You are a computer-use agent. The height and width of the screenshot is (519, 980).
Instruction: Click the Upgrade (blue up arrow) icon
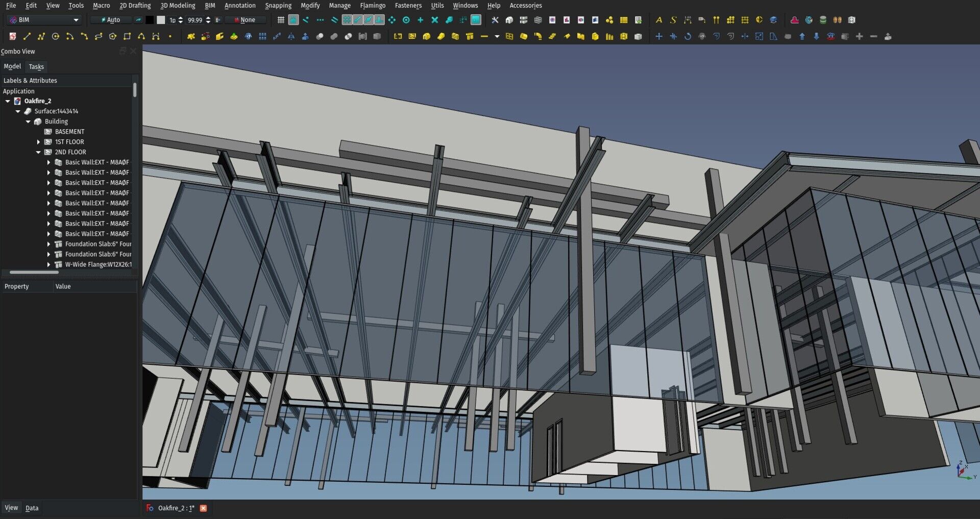tap(802, 36)
